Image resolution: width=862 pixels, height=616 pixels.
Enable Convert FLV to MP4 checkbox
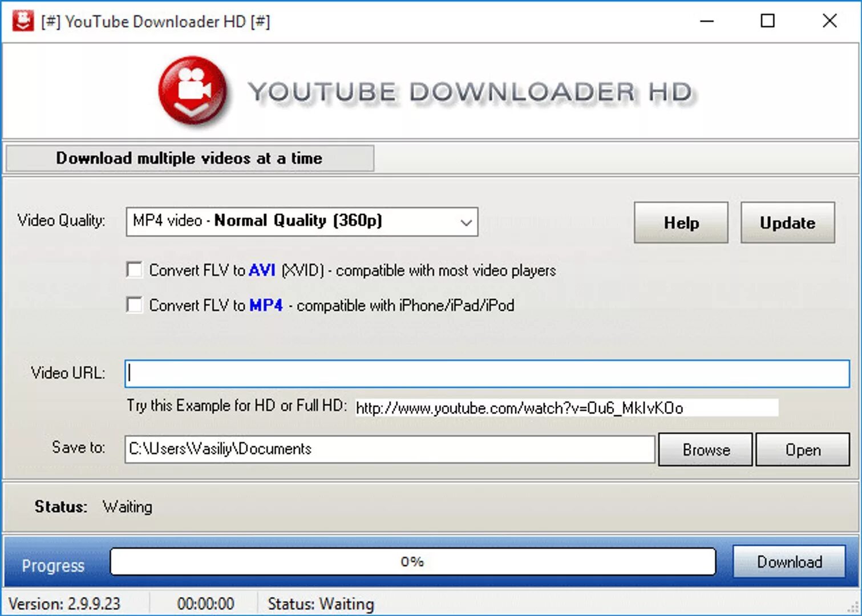pos(135,305)
